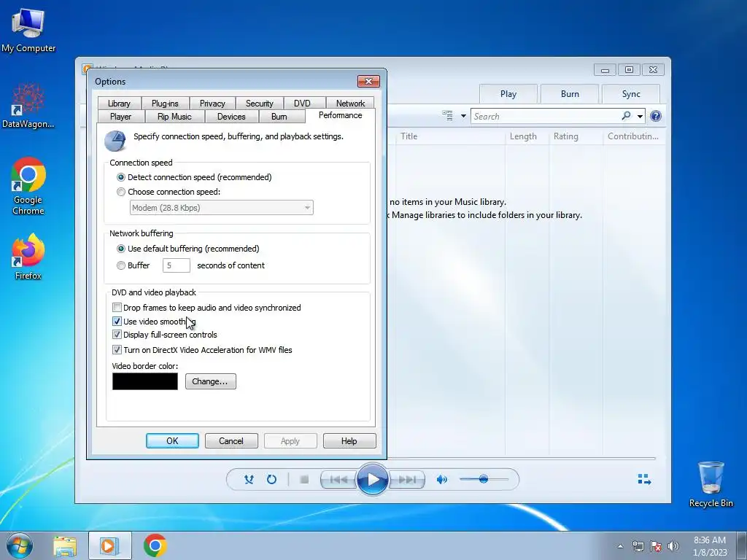
Task: Switch to Now Playing view icon
Action: 644,479
